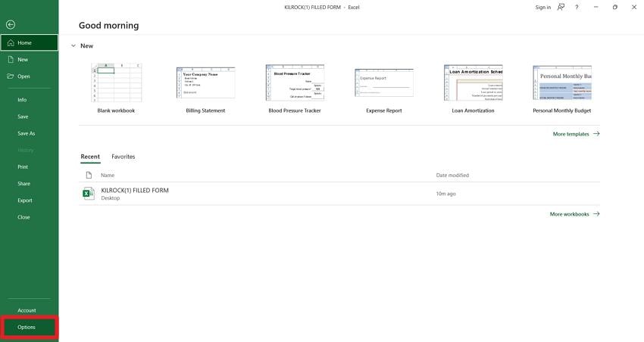Click Sign in in the title bar

pos(543,8)
